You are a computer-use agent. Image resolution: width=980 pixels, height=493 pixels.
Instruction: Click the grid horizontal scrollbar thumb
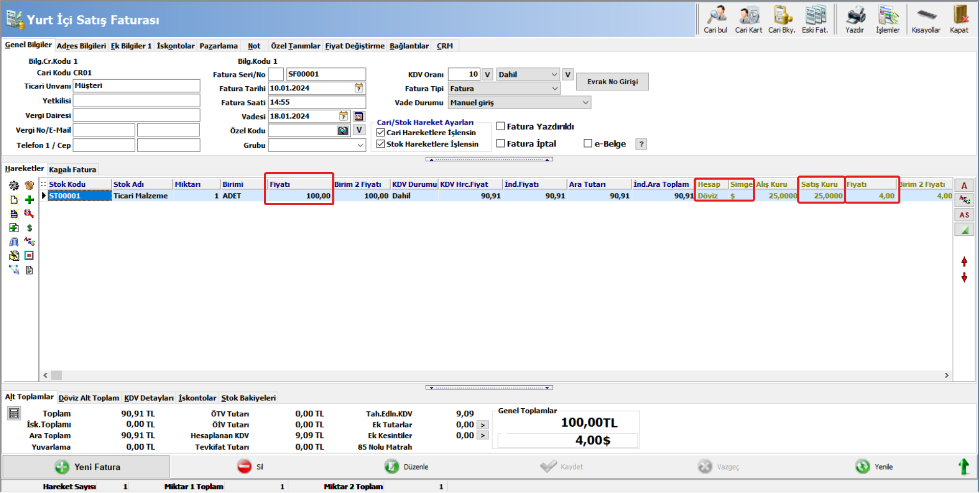tap(57, 376)
